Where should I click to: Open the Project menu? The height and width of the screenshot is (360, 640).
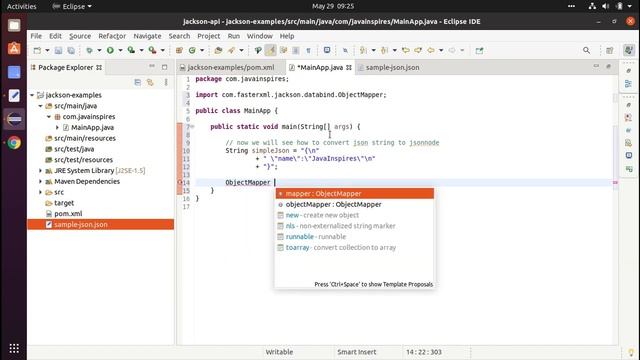click(x=209, y=36)
